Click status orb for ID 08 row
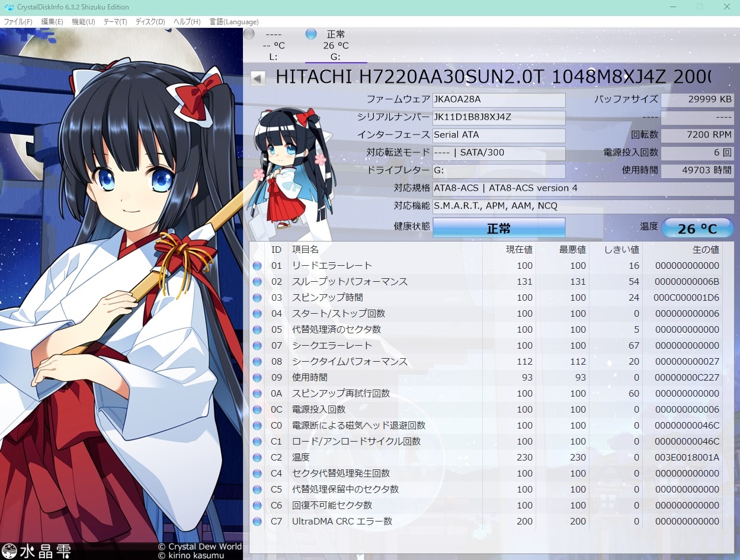Image resolution: width=740 pixels, height=560 pixels. (x=257, y=362)
